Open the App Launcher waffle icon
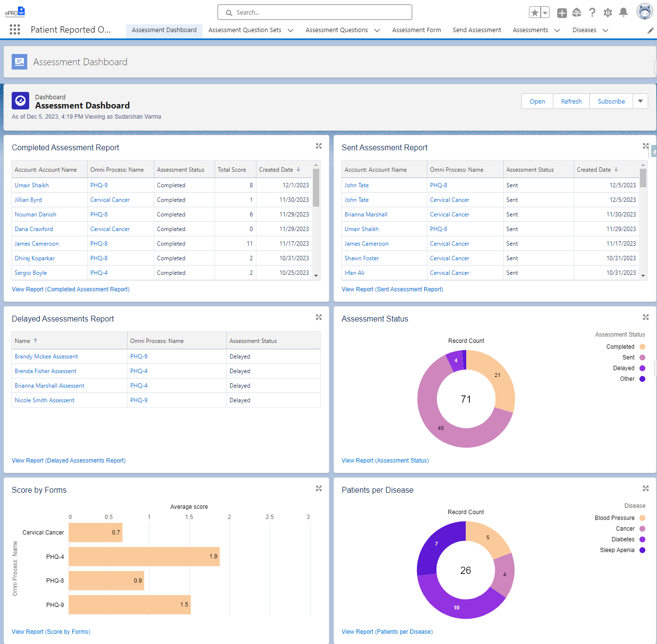657x644 pixels. 15,29
